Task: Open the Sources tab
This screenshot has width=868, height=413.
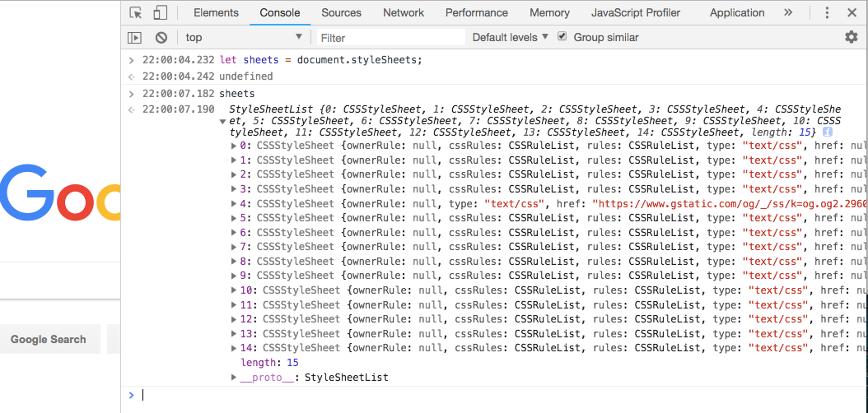Action: click(x=341, y=12)
